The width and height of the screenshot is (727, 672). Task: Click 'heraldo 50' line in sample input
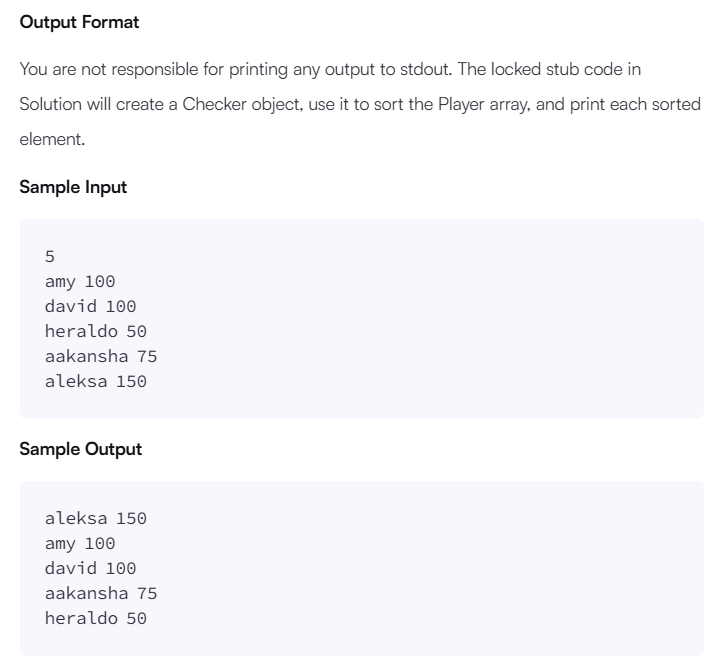pyautogui.click(x=96, y=331)
